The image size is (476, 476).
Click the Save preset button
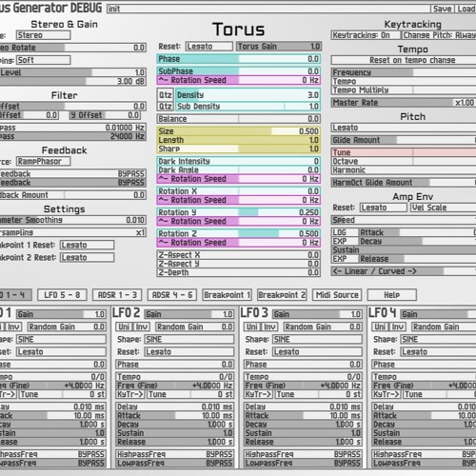point(443,9)
